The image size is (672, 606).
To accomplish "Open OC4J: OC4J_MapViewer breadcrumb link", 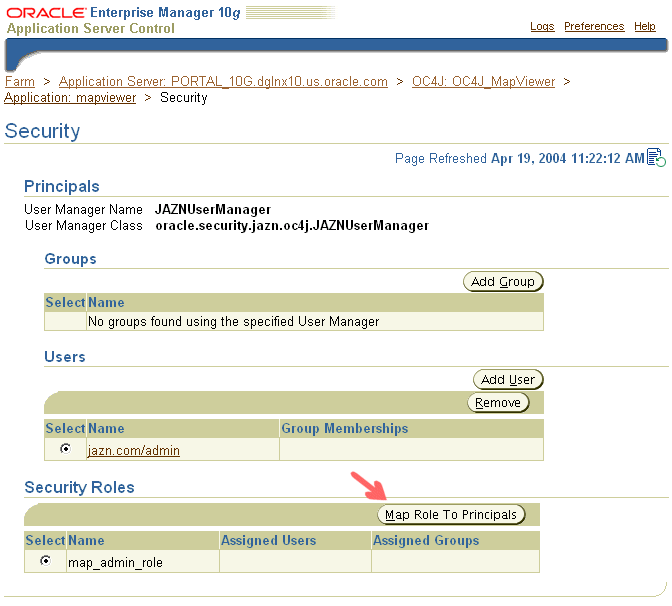I will 483,81.
